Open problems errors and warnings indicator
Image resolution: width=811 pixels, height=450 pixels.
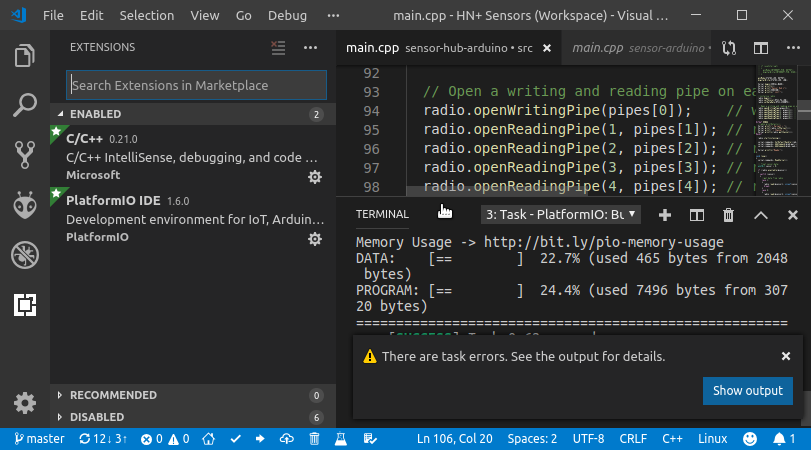(x=164, y=439)
